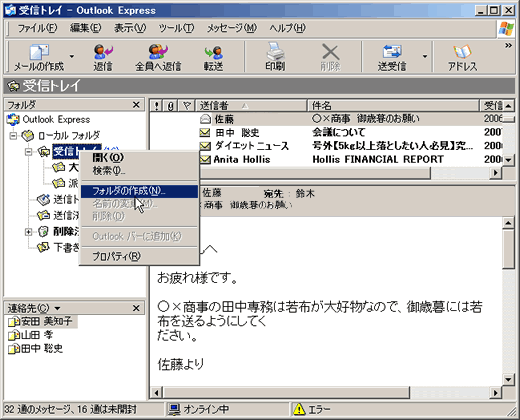Open the 編集(E) menu
Image resolution: width=520 pixels, height=420 pixels.
coord(86,28)
